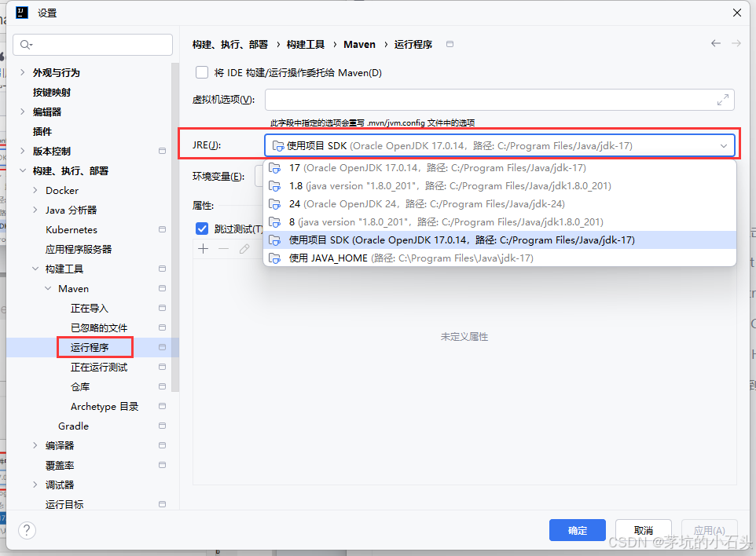Click the settings tree vertical scrollbar
This screenshot has height=556, width=756.
(175, 228)
